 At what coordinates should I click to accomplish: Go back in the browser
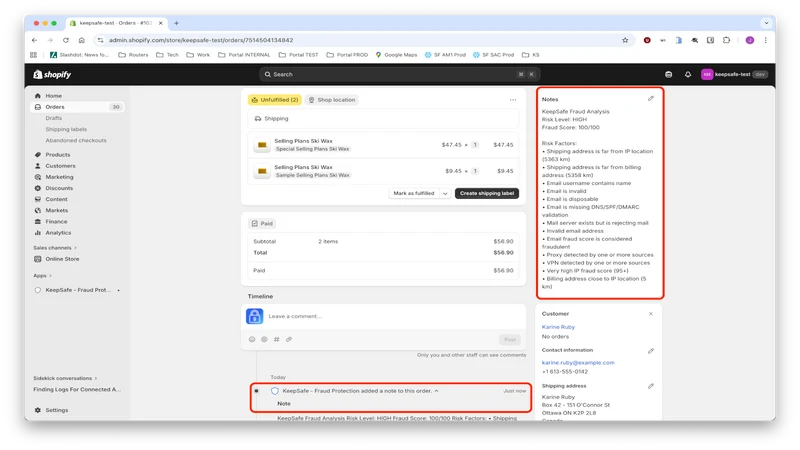click(x=34, y=40)
